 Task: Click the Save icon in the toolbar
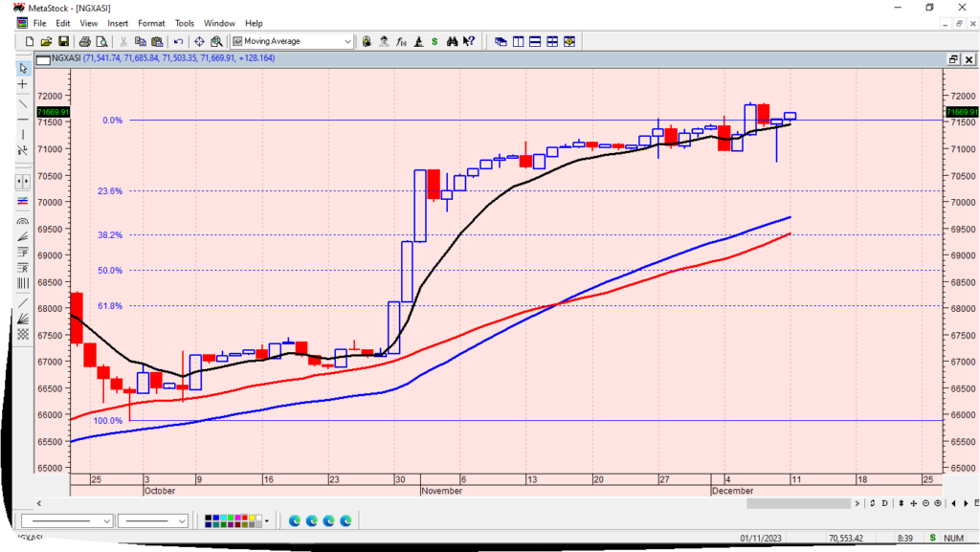[x=63, y=41]
